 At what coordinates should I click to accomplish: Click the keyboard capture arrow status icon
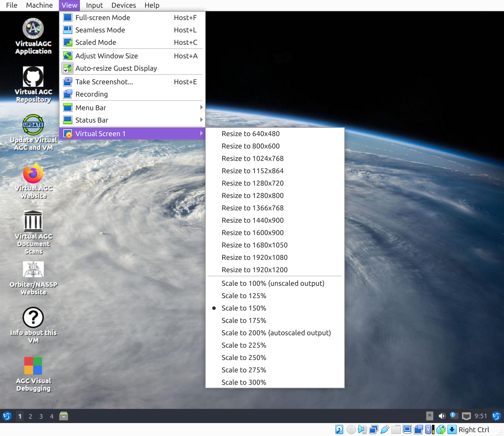tap(452, 430)
